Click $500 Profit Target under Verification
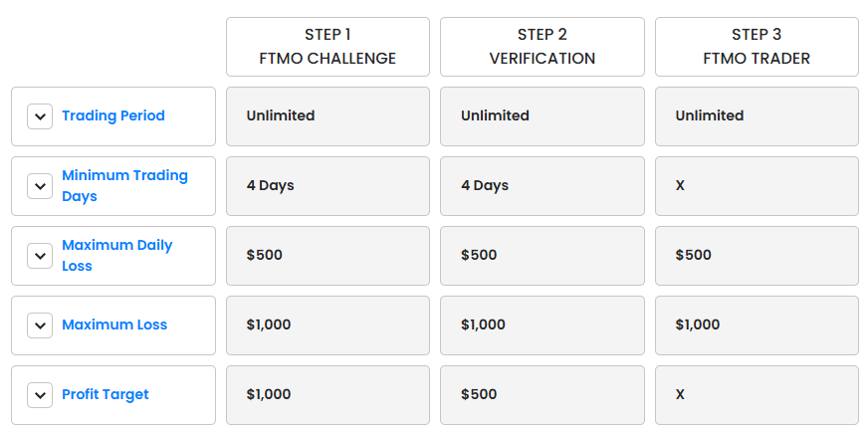 pos(542,395)
